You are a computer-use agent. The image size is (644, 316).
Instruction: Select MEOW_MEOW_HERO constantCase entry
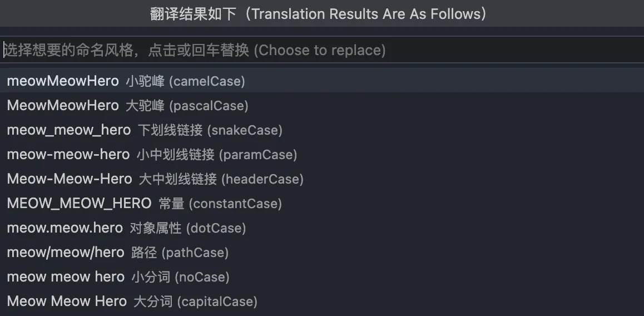pyautogui.click(x=79, y=204)
